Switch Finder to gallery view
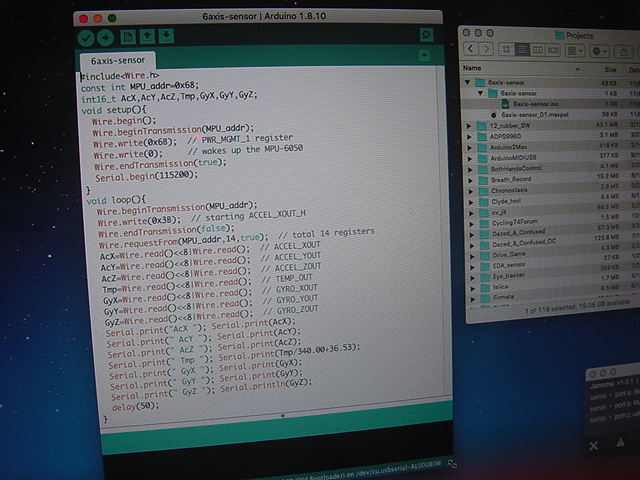Viewport: 640px width, 480px height. 553,51
